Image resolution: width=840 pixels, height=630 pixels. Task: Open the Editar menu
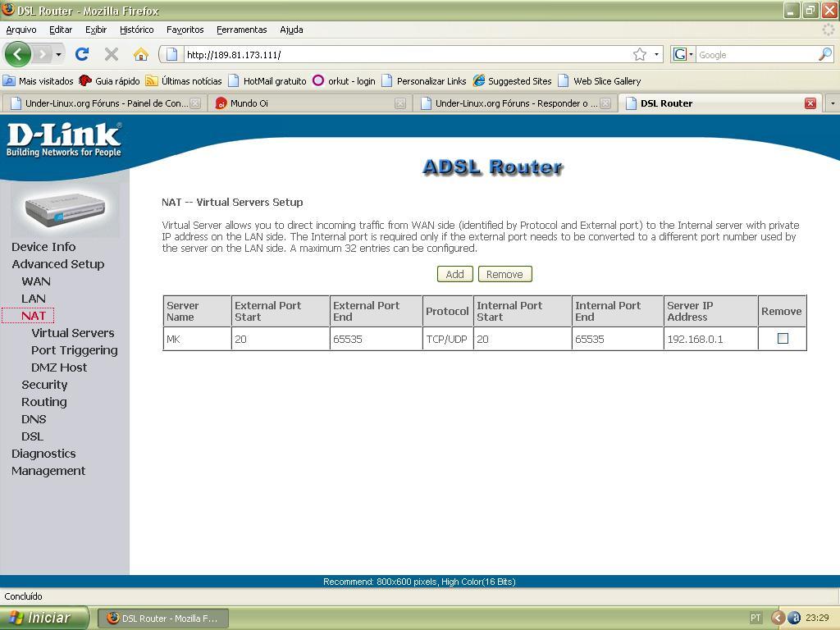61,30
